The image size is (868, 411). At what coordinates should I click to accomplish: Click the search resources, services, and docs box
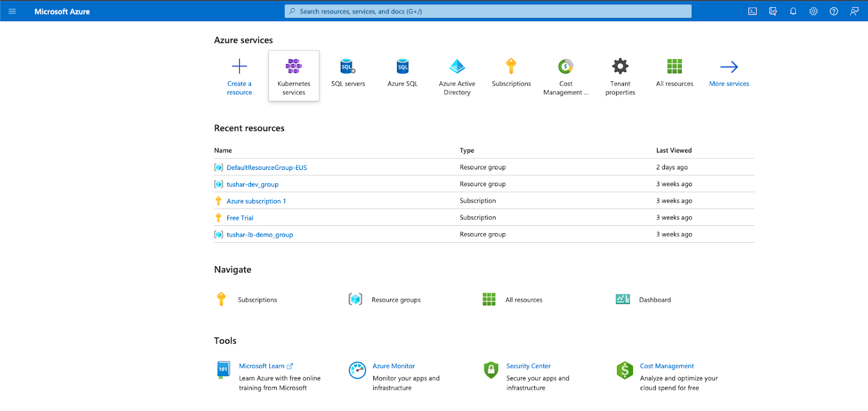tap(488, 11)
